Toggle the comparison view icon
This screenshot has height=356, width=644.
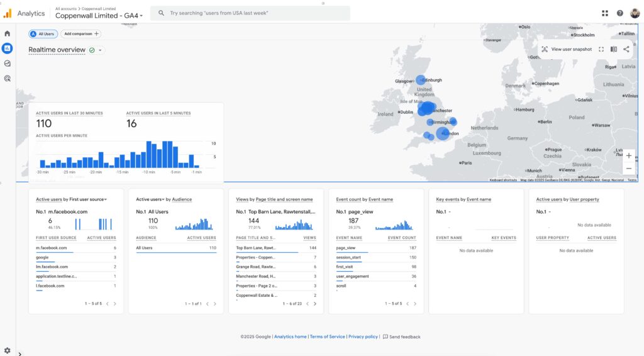click(x=614, y=49)
